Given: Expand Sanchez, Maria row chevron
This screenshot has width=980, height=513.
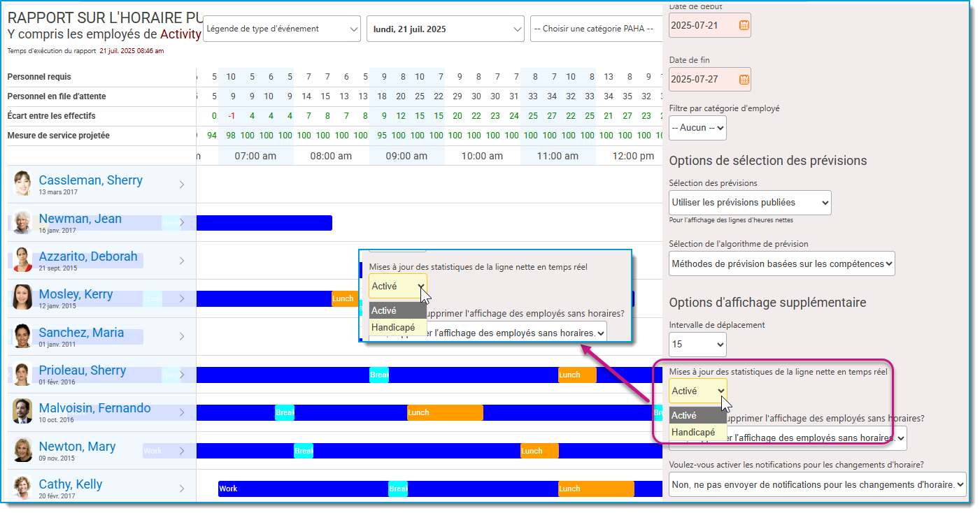Looking at the screenshot, I should pyautogui.click(x=182, y=336).
